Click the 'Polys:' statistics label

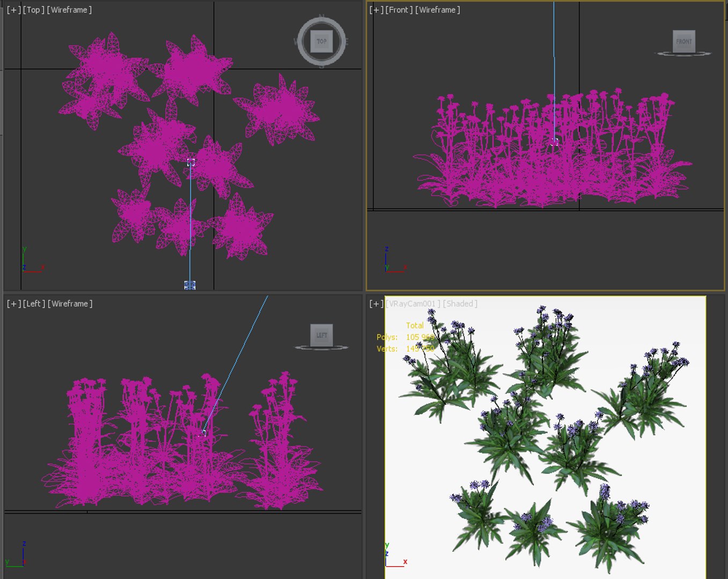point(387,337)
